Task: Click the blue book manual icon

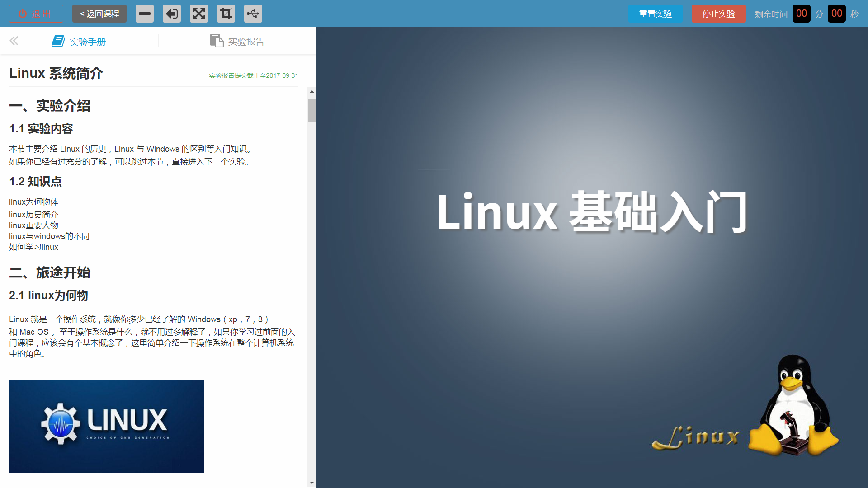Action: (x=58, y=41)
